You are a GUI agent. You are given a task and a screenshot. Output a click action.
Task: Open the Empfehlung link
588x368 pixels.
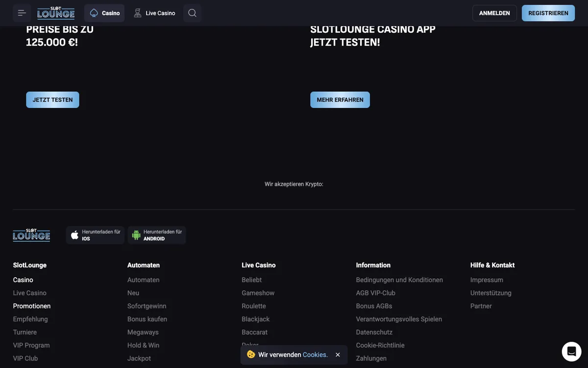[30, 319]
